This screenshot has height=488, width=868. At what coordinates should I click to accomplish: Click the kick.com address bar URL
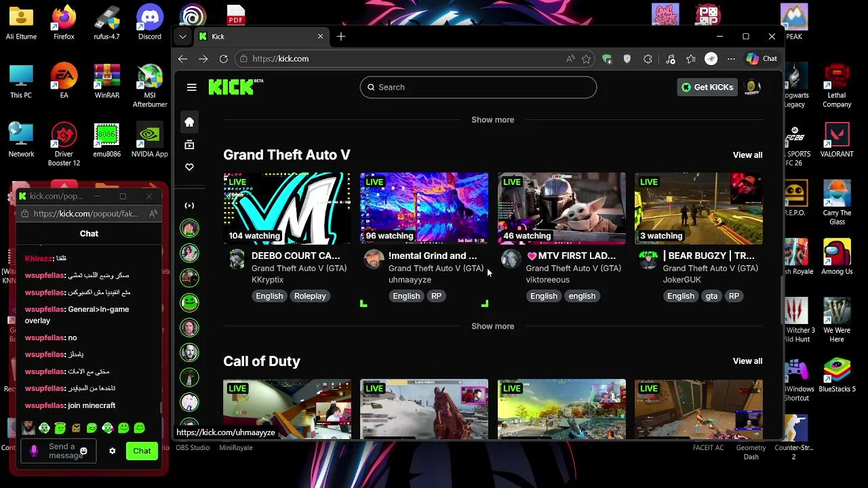click(x=280, y=59)
